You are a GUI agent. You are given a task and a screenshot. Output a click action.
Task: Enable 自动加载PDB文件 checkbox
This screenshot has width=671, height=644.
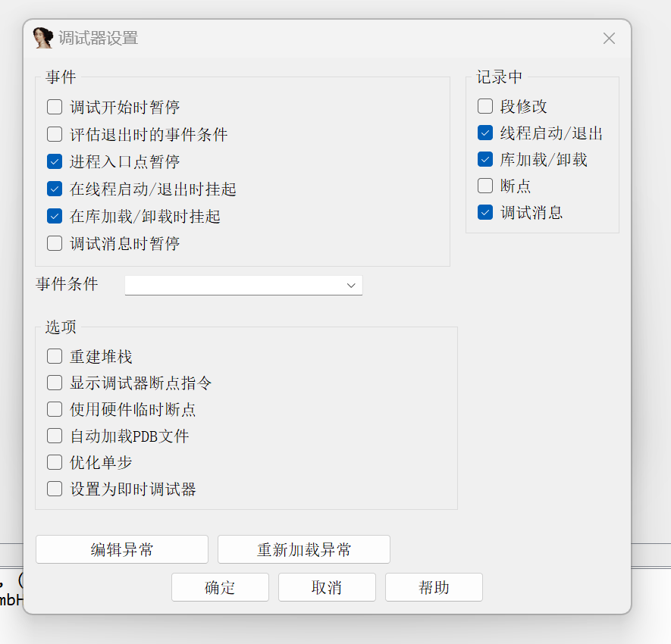pyautogui.click(x=54, y=436)
